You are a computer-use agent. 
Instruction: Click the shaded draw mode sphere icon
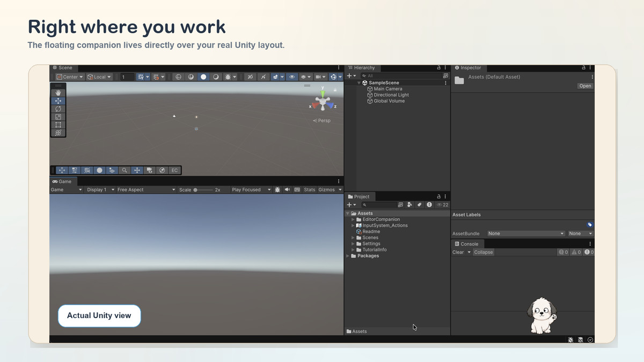pos(203,77)
